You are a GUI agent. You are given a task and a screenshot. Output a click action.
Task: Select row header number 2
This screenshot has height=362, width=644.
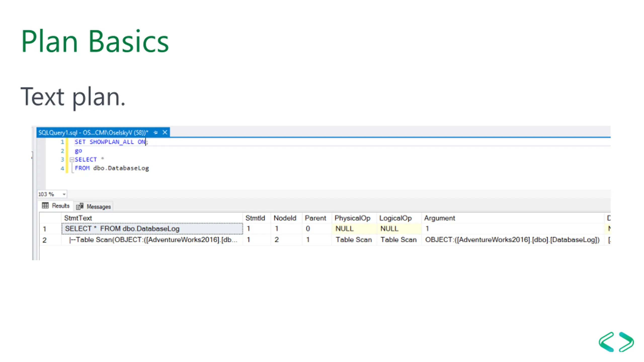point(45,240)
